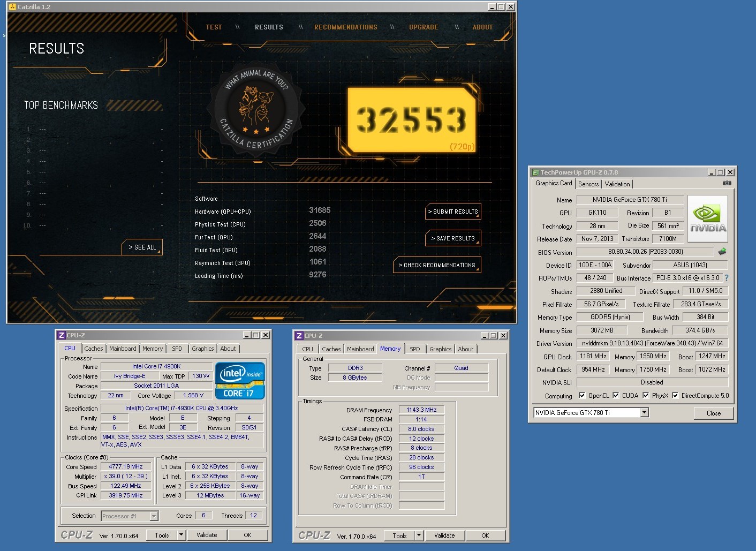The width and height of the screenshot is (756, 551).
Task: Click the Loading Time value 9276
Action: pyautogui.click(x=317, y=275)
